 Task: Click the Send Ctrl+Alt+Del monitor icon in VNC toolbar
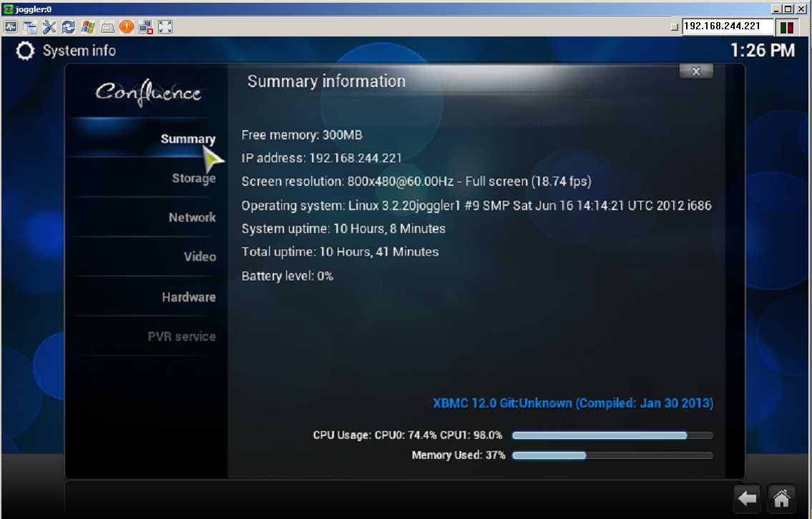[11, 27]
